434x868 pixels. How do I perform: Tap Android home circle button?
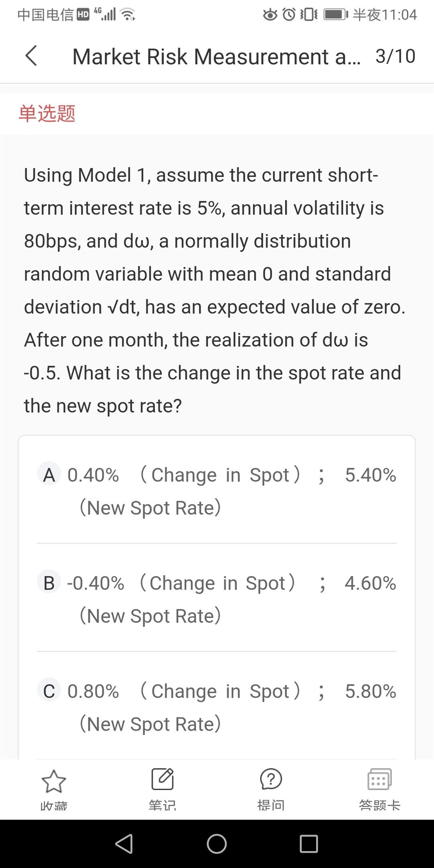coord(217,843)
